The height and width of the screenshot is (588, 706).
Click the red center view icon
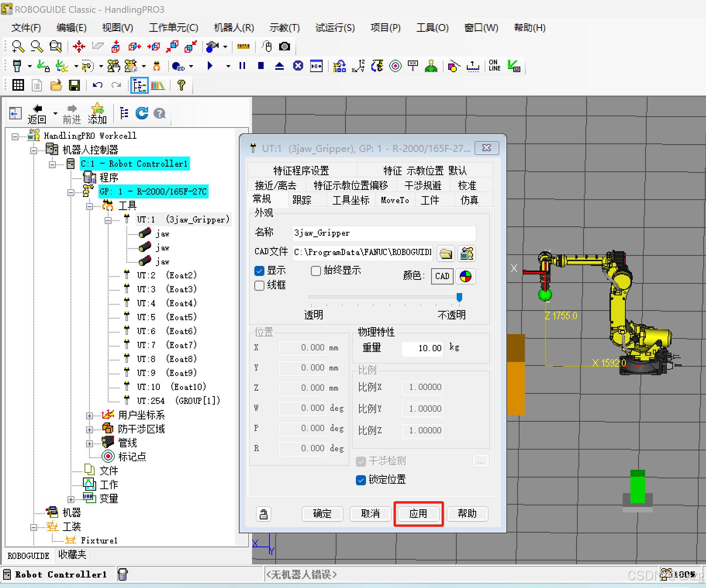(x=79, y=47)
